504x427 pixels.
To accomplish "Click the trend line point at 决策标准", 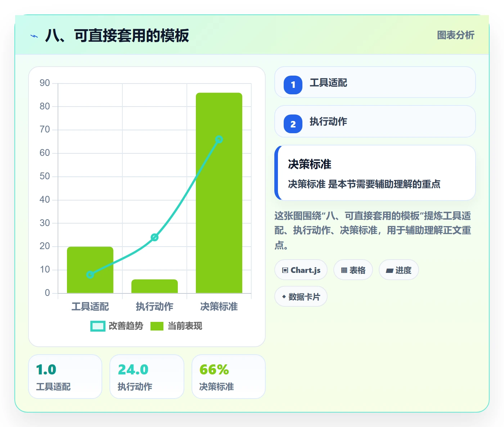I will [x=219, y=139].
